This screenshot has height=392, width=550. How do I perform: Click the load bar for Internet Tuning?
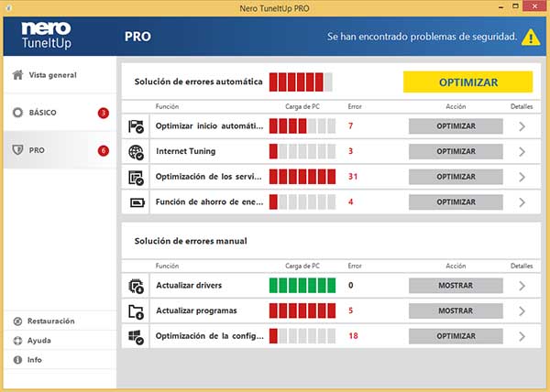(302, 151)
